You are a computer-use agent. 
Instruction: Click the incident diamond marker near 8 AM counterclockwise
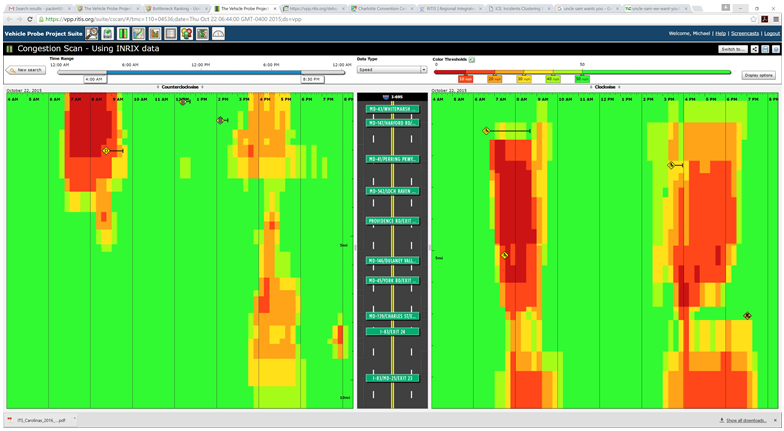click(x=105, y=151)
